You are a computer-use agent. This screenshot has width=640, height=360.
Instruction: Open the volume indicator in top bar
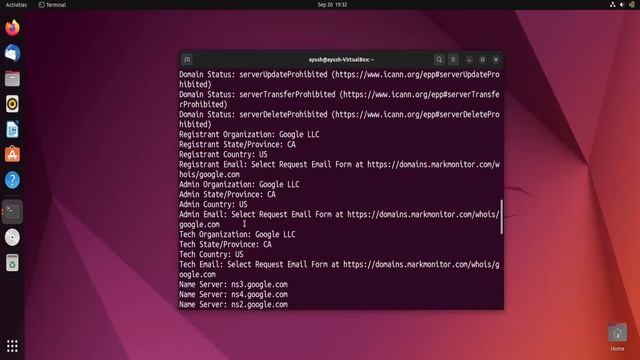click(x=622, y=4)
